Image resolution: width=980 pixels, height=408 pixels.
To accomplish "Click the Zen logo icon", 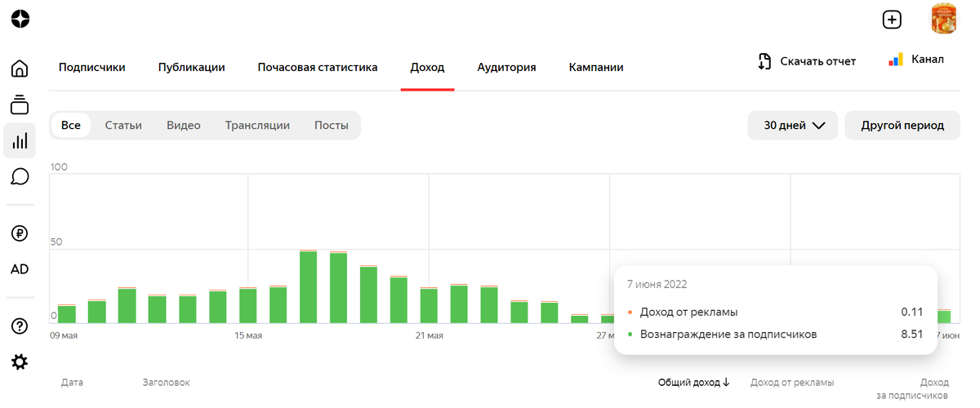I will 20,20.
